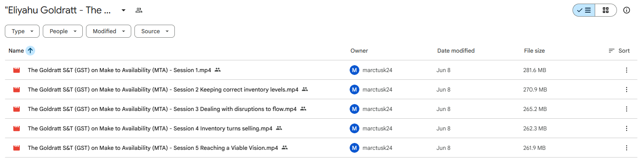Viewport: 644px width, 162px height.
Task: Open more actions menu for Session 5 file
Action: [627, 148]
